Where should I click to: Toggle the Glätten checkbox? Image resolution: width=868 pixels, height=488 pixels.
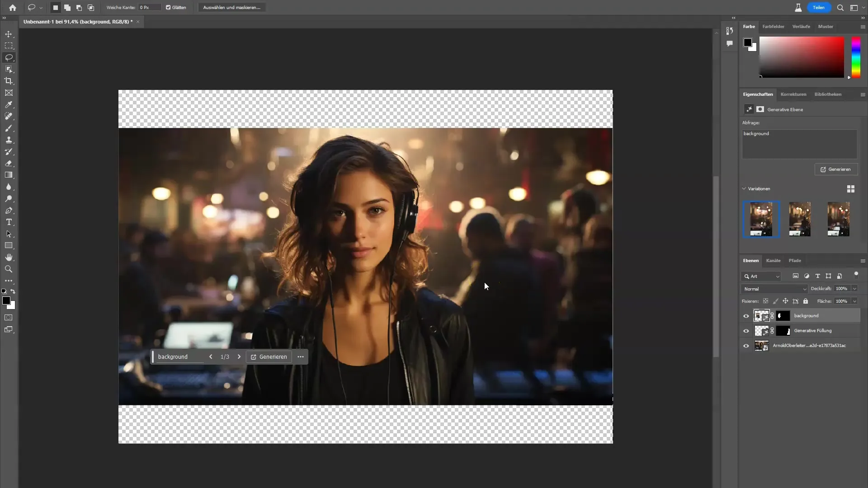click(168, 7)
